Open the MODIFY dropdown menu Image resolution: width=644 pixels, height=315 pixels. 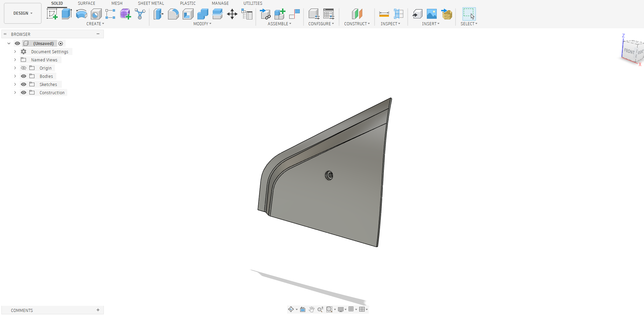[x=202, y=24]
